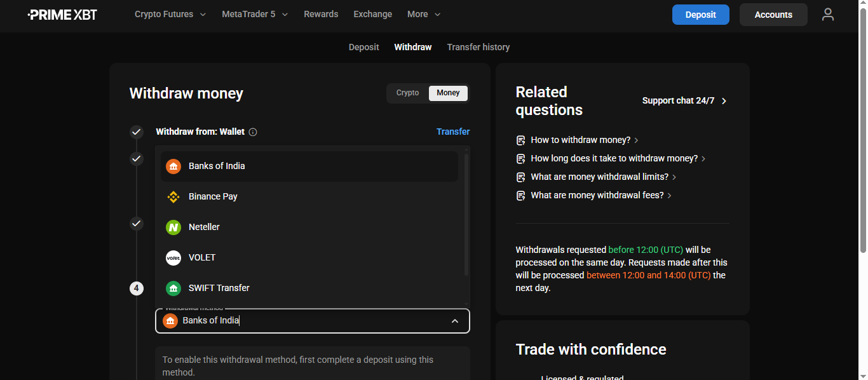868x380 pixels.
Task: Click the Transfer link
Action: coord(452,132)
